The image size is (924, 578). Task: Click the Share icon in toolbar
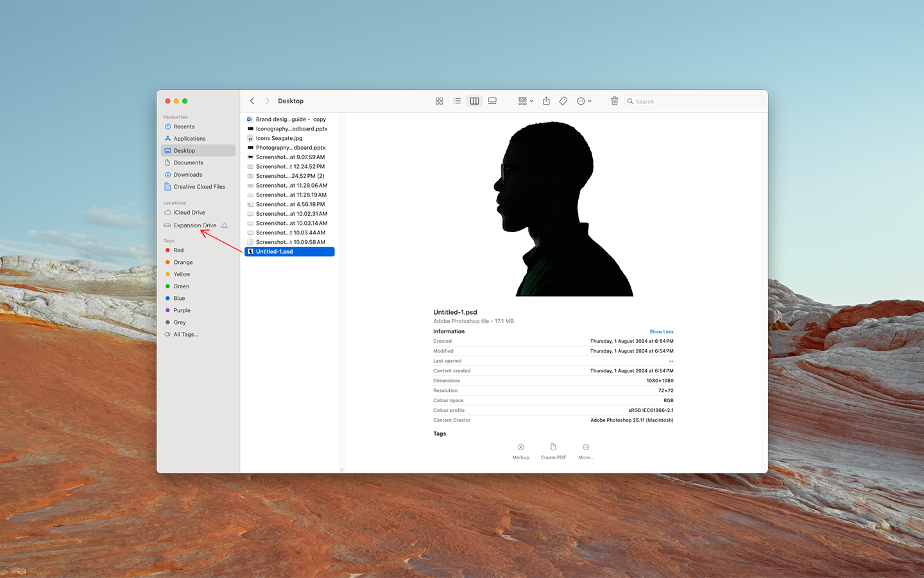pos(546,101)
